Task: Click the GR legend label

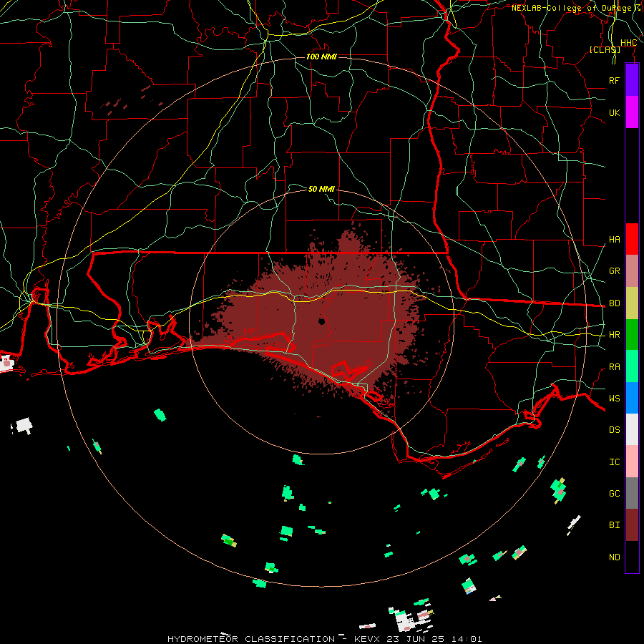Action: (x=614, y=271)
